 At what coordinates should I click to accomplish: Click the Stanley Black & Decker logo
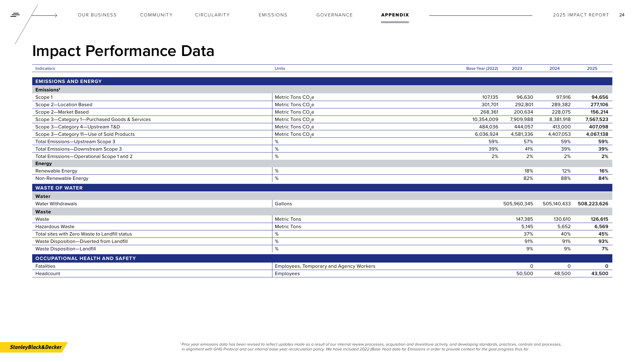[34, 347]
